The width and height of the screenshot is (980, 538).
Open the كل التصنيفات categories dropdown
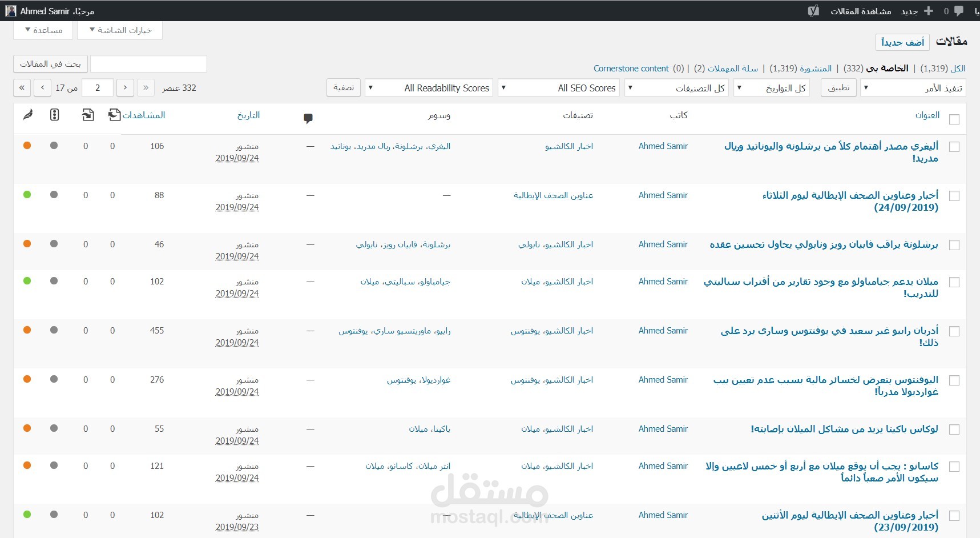(677, 88)
